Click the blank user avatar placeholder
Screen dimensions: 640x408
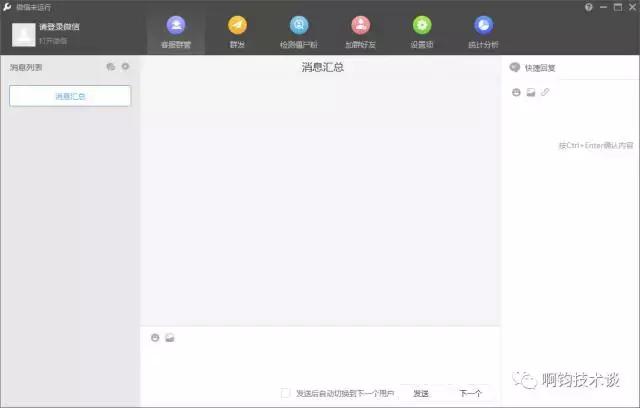23,34
